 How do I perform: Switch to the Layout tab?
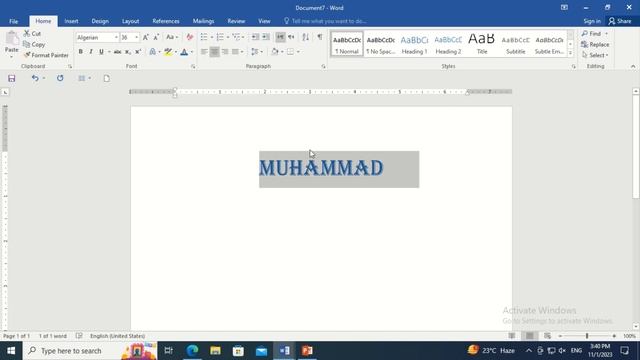(131, 21)
